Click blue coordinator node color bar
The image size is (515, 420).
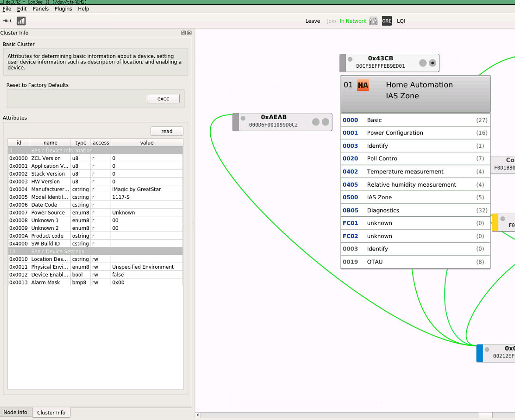pyautogui.click(x=480, y=353)
